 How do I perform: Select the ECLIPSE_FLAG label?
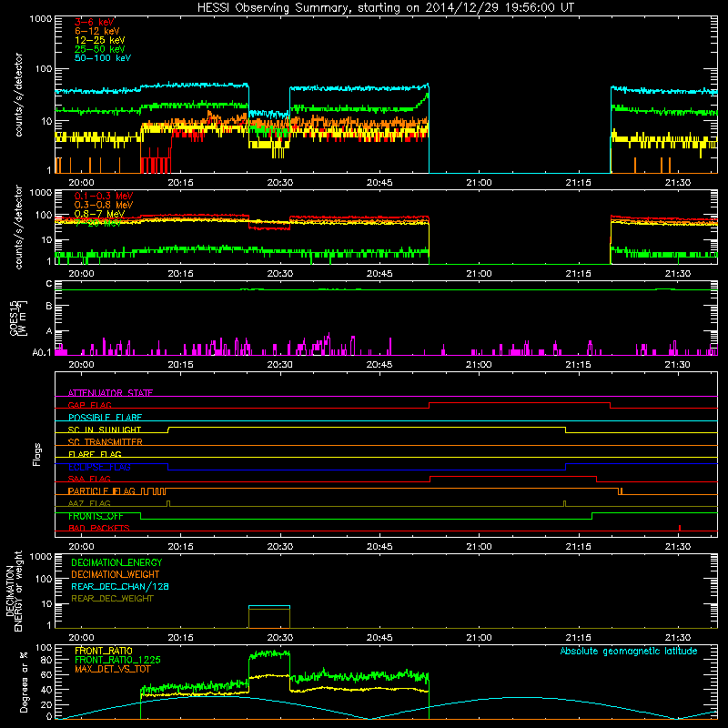point(99,467)
